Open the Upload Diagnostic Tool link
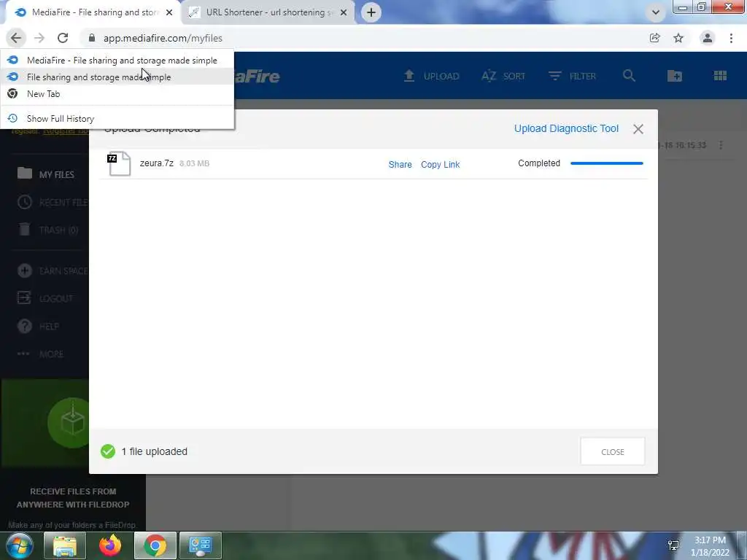747x560 pixels. pos(566,128)
